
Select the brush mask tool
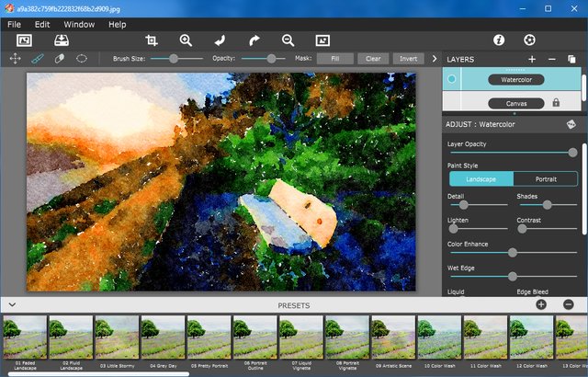(38, 58)
